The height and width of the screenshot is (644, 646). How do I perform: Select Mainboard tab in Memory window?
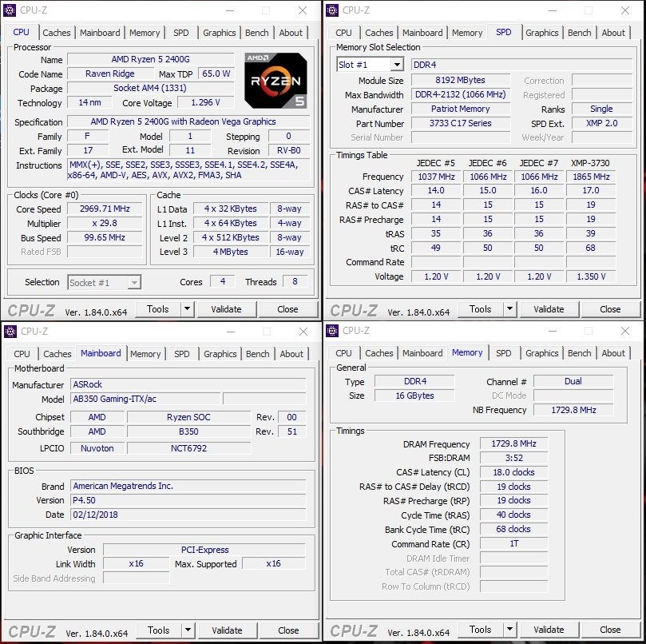(422, 353)
